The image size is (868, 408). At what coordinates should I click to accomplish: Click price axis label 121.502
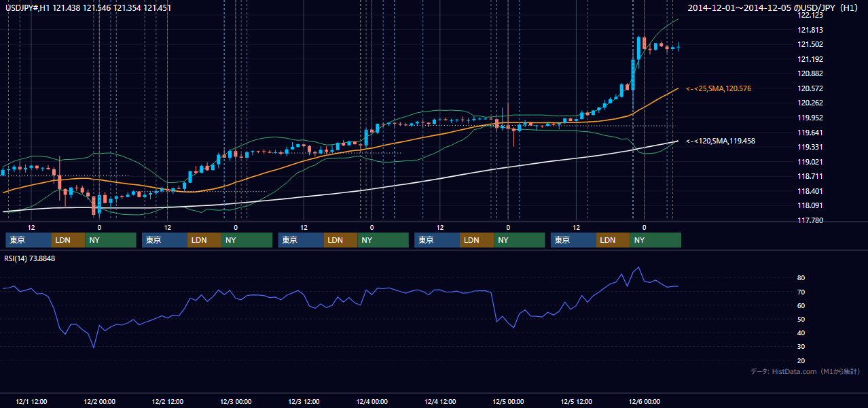pos(810,44)
